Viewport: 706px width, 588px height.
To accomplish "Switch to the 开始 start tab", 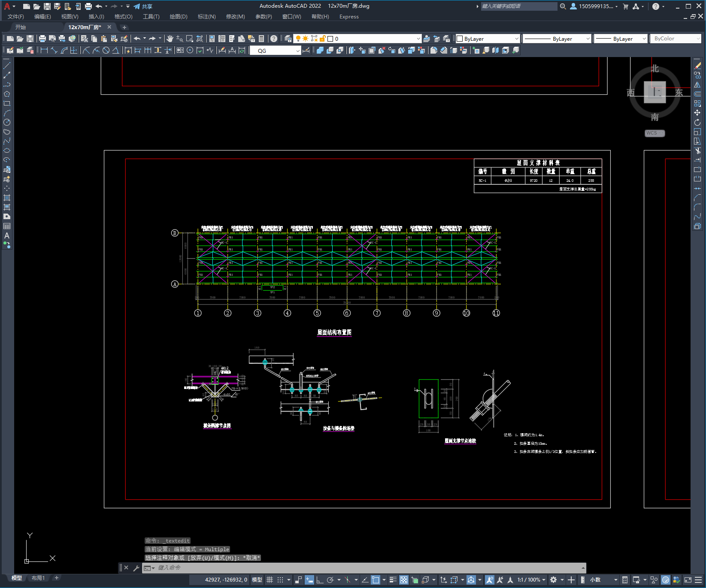I will 21,27.
